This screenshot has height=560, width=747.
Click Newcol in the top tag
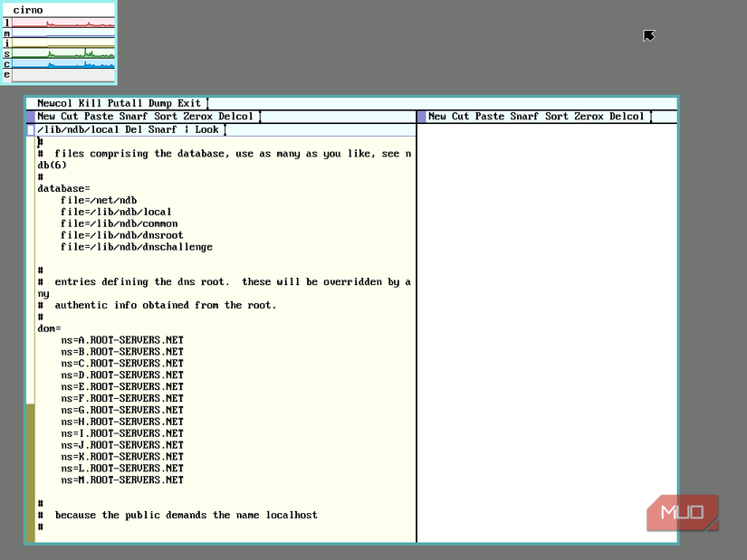coord(55,103)
